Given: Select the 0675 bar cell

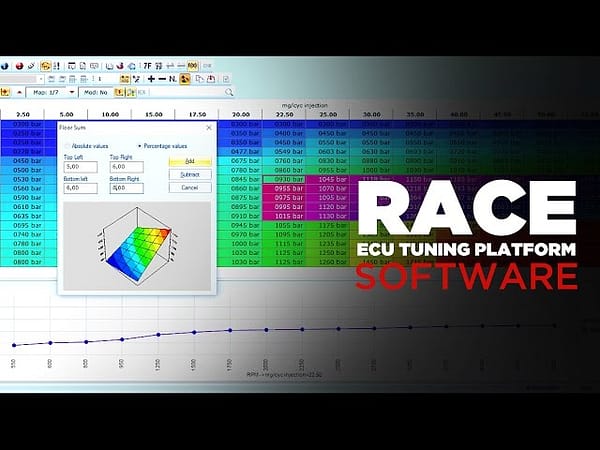Looking at the screenshot, I should coord(241,161).
